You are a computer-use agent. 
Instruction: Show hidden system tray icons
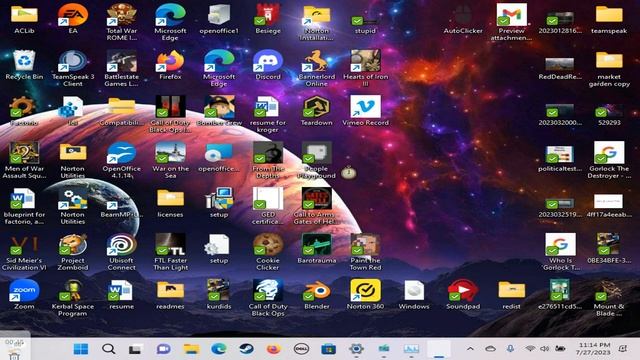pos(470,349)
